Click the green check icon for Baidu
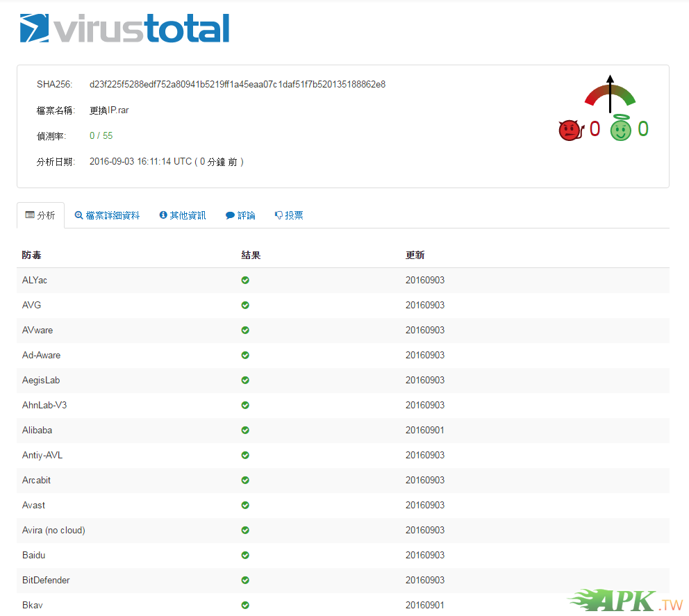 click(x=245, y=556)
